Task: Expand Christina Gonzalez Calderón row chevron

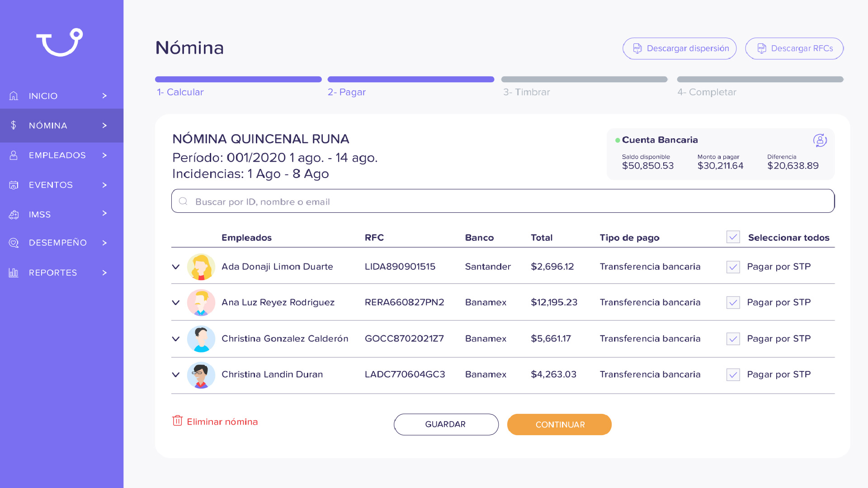Action: (x=176, y=338)
